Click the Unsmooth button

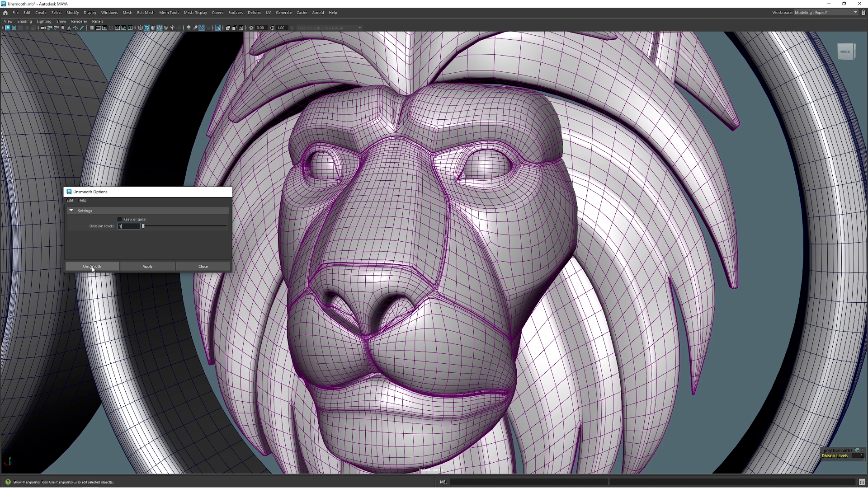pyautogui.click(x=92, y=266)
